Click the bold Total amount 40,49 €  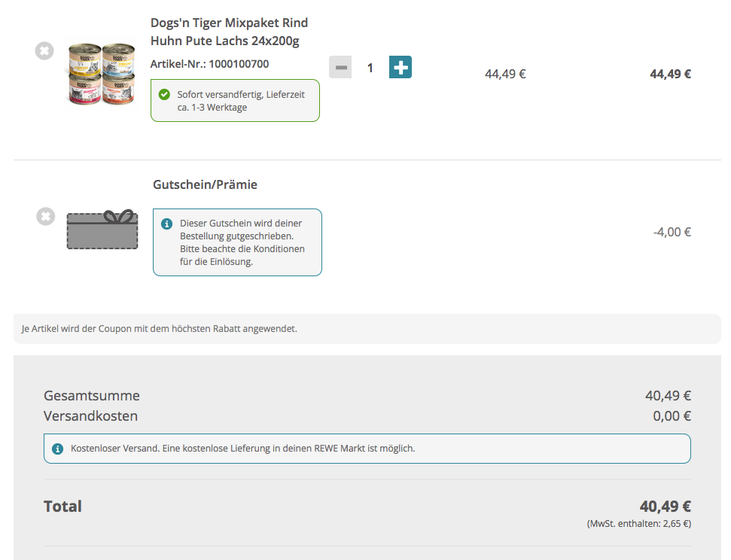[x=665, y=507]
